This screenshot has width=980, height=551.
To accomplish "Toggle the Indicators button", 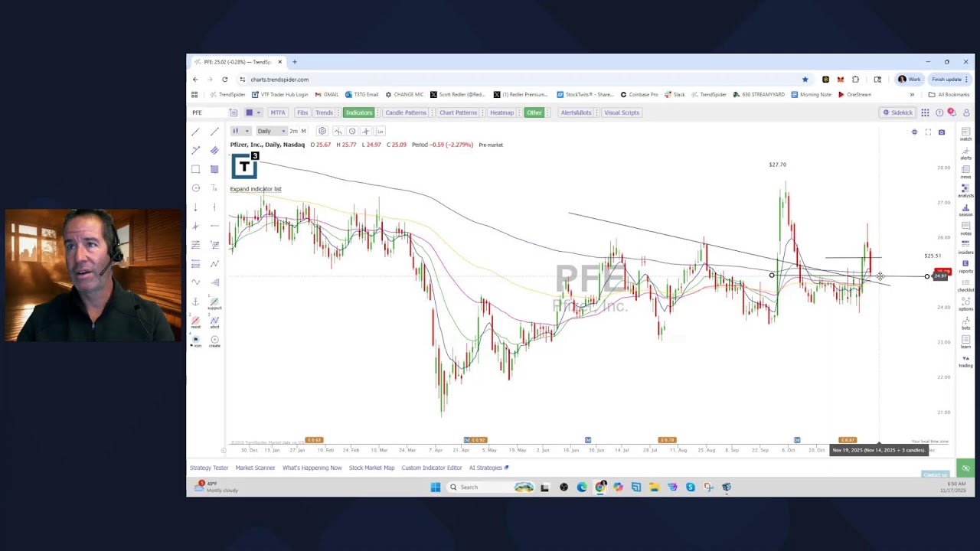I will click(x=358, y=112).
